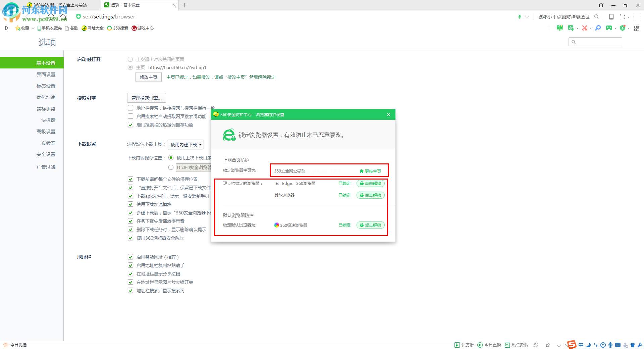This screenshot has height=349, width=644.
Task: Click the 热点资讯 status bar item
Action: pos(516,345)
